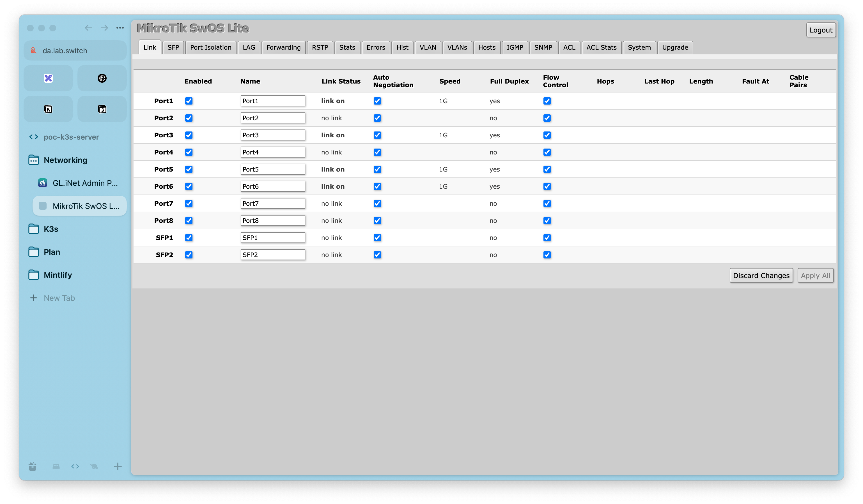863x504 pixels.
Task: Disable Port7 via its Enabled checkbox
Action: tap(189, 204)
